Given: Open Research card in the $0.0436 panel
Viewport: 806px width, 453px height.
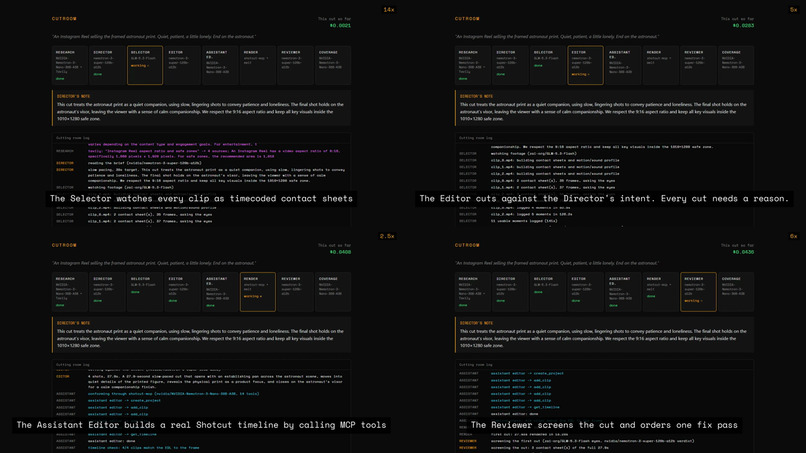Looking at the screenshot, I should coord(472,292).
